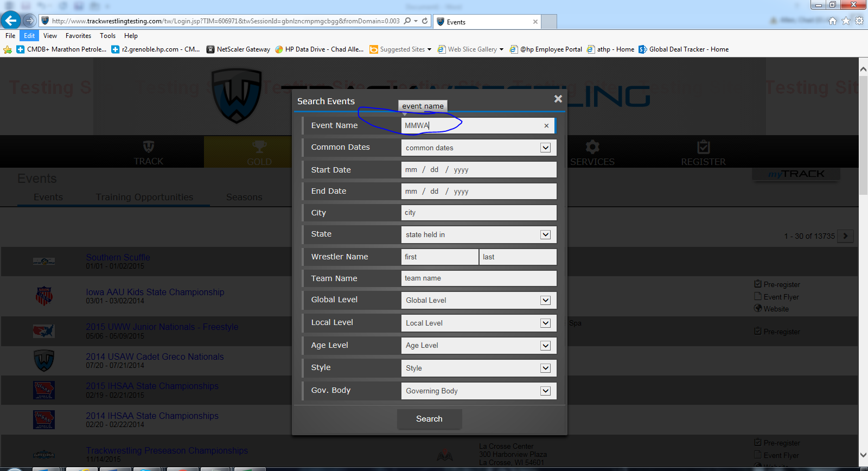Click the page scrollbar up arrow
The height and width of the screenshot is (471, 868).
click(x=863, y=68)
